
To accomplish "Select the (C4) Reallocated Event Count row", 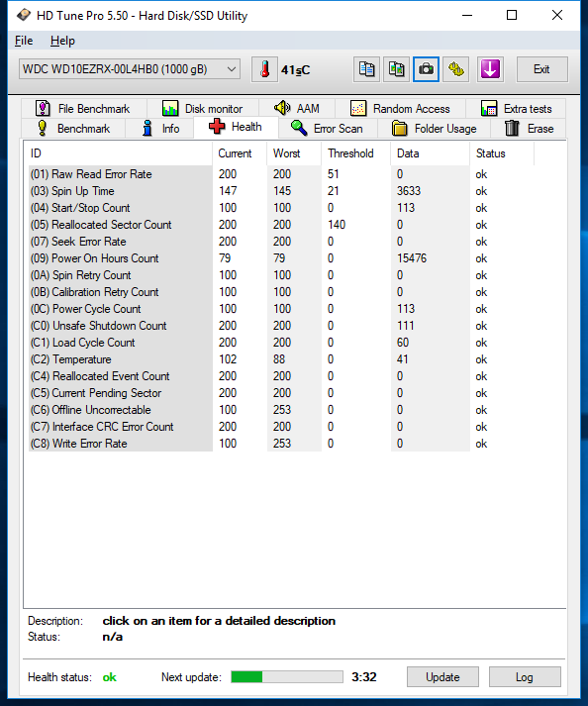I will click(x=282, y=376).
